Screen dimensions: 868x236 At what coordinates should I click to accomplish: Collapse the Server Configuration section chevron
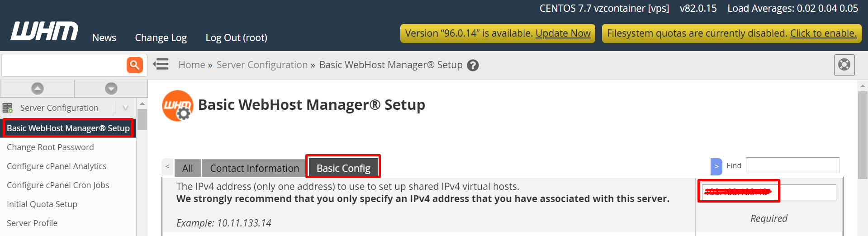pos(125,108)
